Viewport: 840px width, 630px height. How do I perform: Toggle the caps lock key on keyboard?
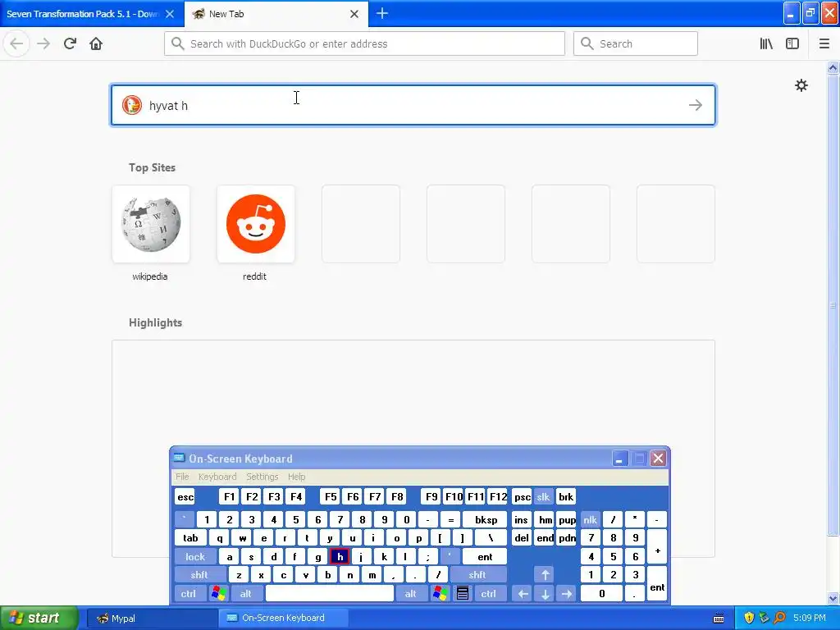tap(195, 557)
